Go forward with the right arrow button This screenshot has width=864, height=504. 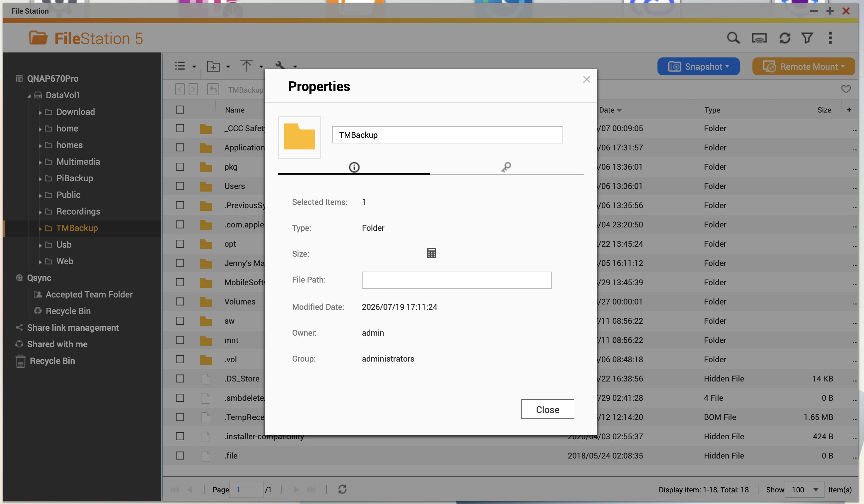click(x=193, y=90)
